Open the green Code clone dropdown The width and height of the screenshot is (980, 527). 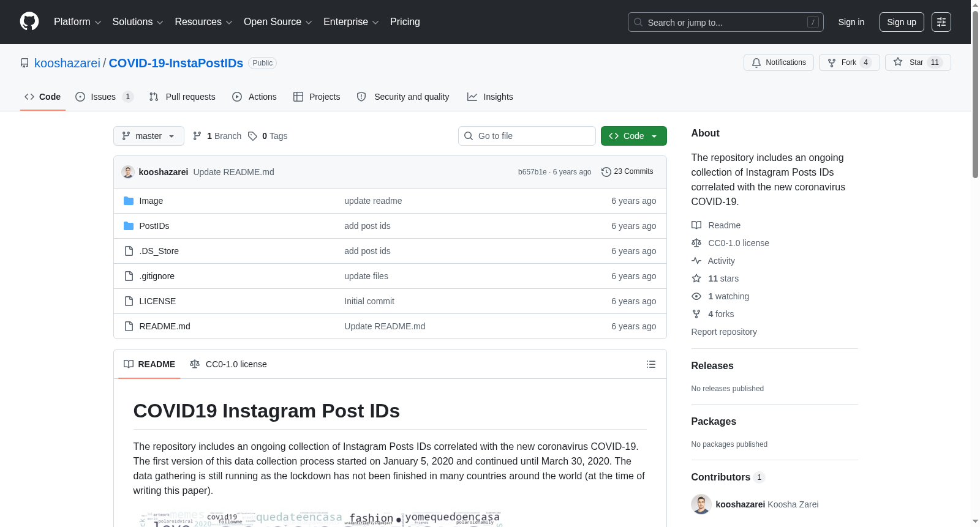click(x=634, y=136)
